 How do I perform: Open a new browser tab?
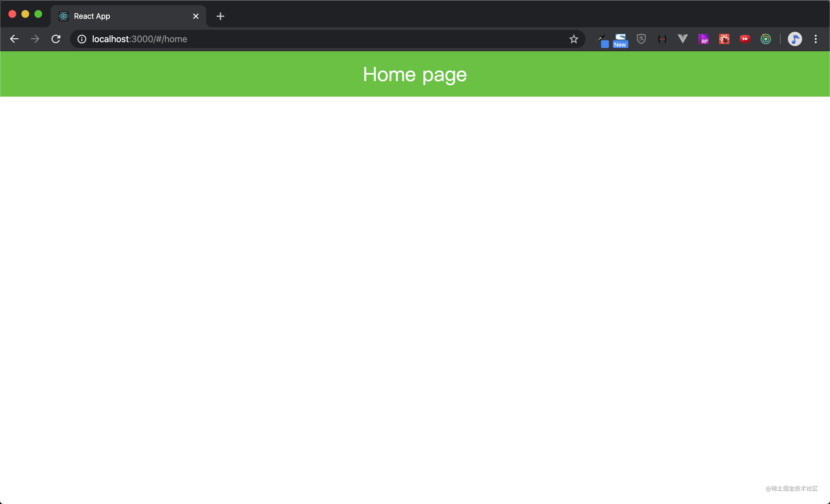(220, 16)
